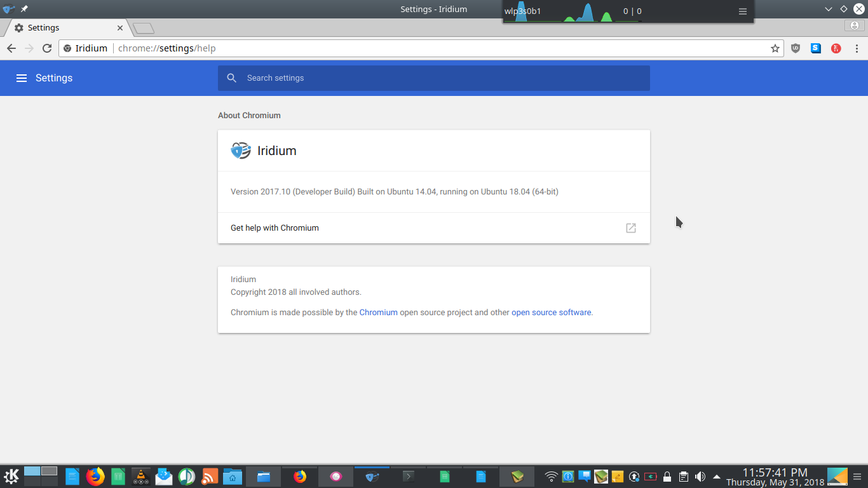
Task: Click the back navigation arrow
Action: click(11, 48)
